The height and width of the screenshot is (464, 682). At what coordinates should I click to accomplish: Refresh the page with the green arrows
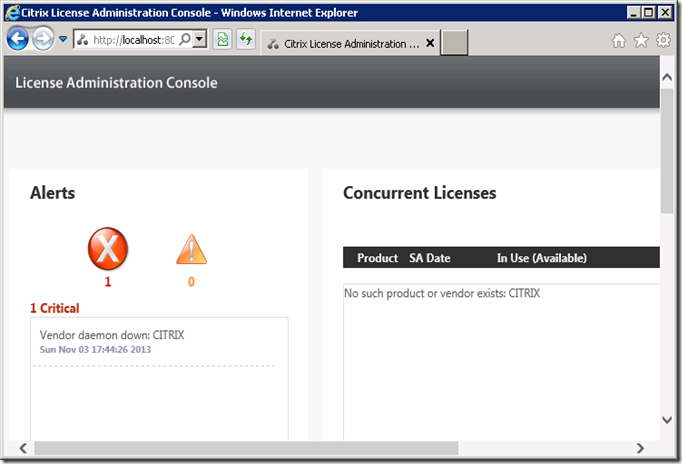click(245, 40)
